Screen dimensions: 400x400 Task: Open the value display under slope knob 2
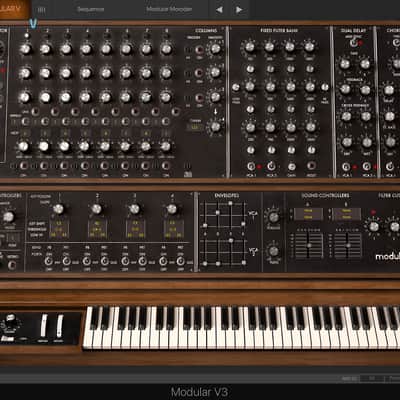[98, 229]
